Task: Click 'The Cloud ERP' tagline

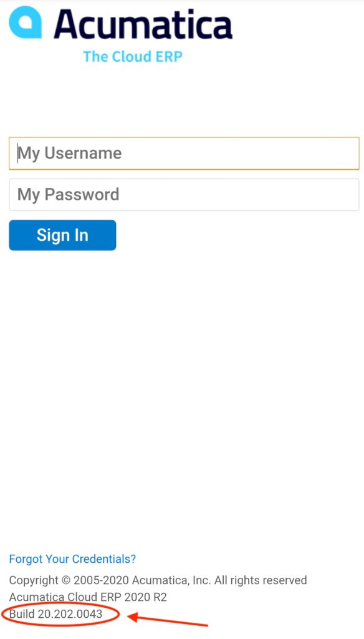Action: (x=132, y=57)
